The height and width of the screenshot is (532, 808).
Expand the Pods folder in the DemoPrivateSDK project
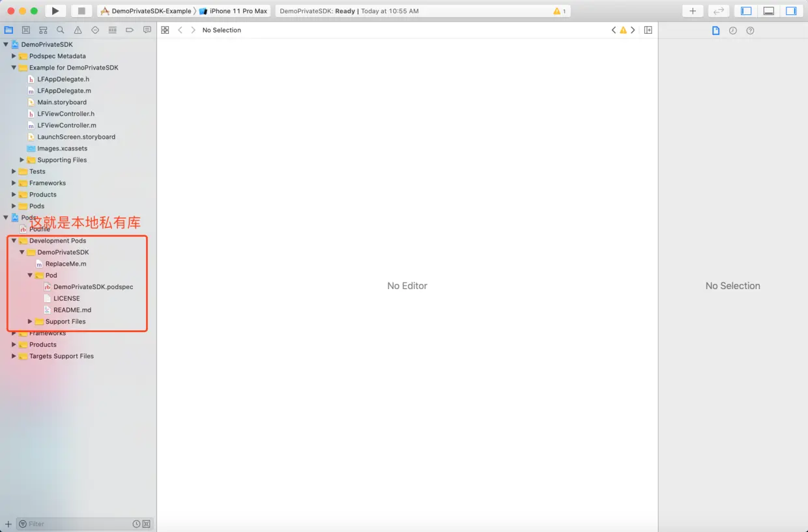pyautogui.click(x=14, y=206)
